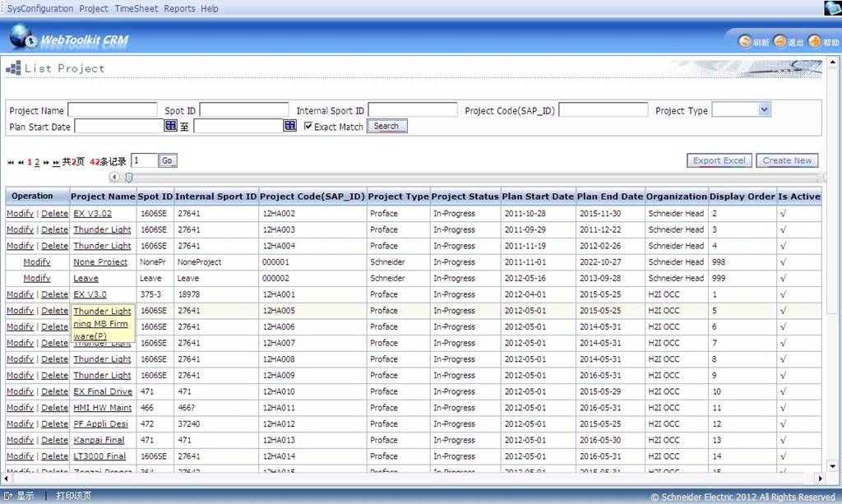842x504 pixels.
Task: Open the None Project name link
Action: [x=100, y=262]
